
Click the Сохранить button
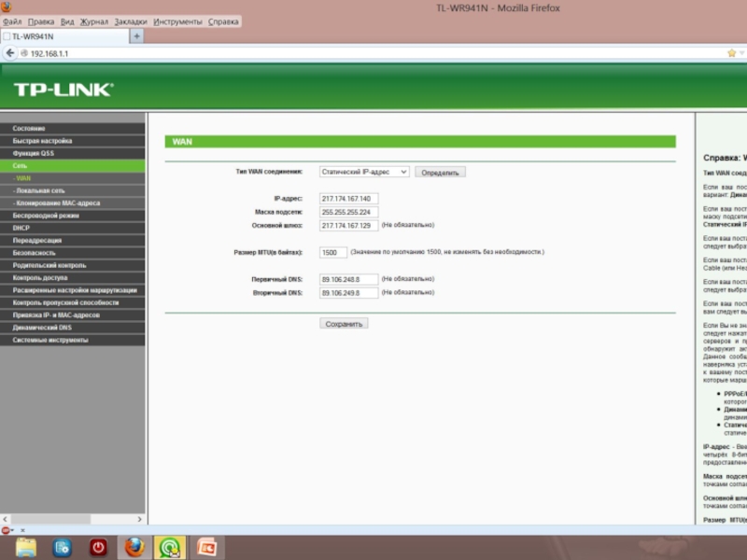coord(344,323)
